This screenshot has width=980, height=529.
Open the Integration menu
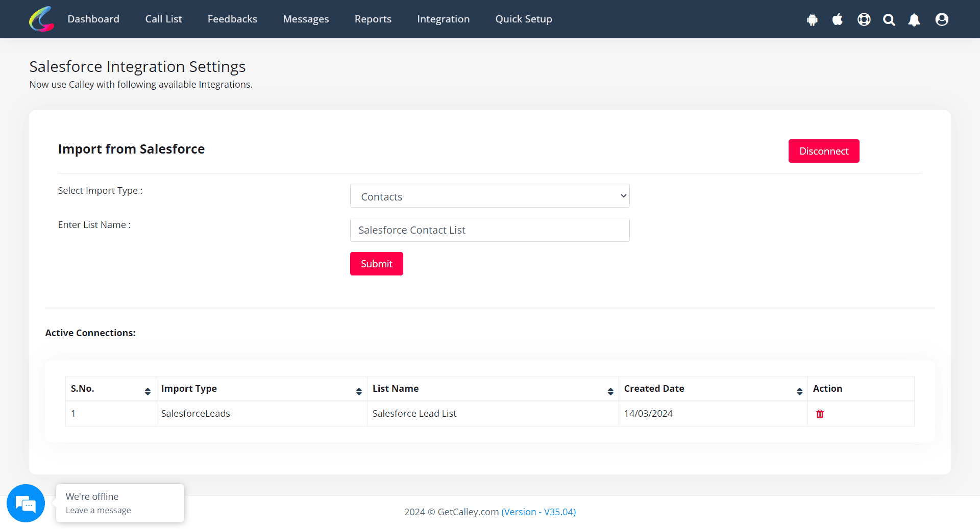[443, 19]
